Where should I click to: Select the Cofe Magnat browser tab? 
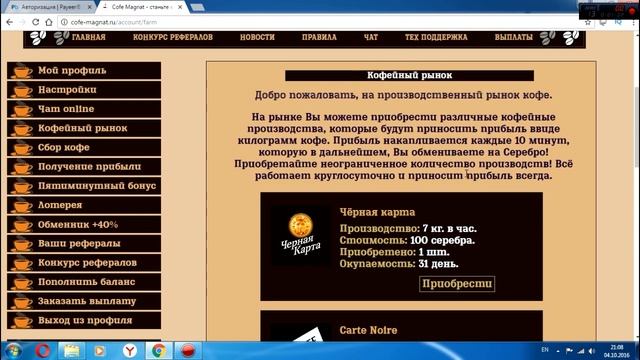pyautogui.click(x=141, y=7)
